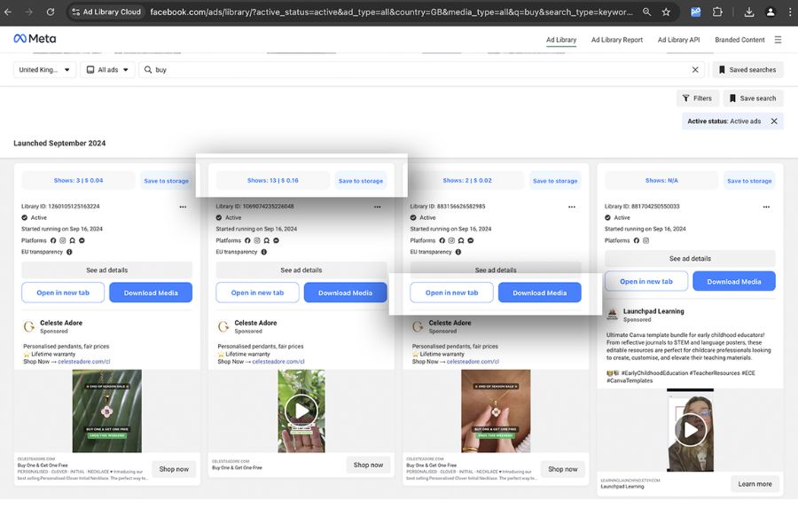This screenshot has width=798, height=532.
Task: Open options menu for Library ID 1260105125163224
Action: pos(183,207)
